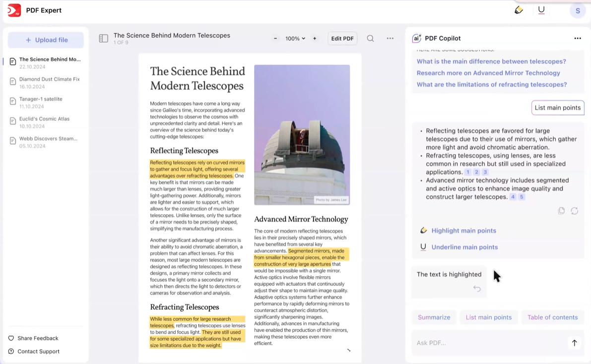Open citation reference 4
591x364 pixels.
click(513, 197)
